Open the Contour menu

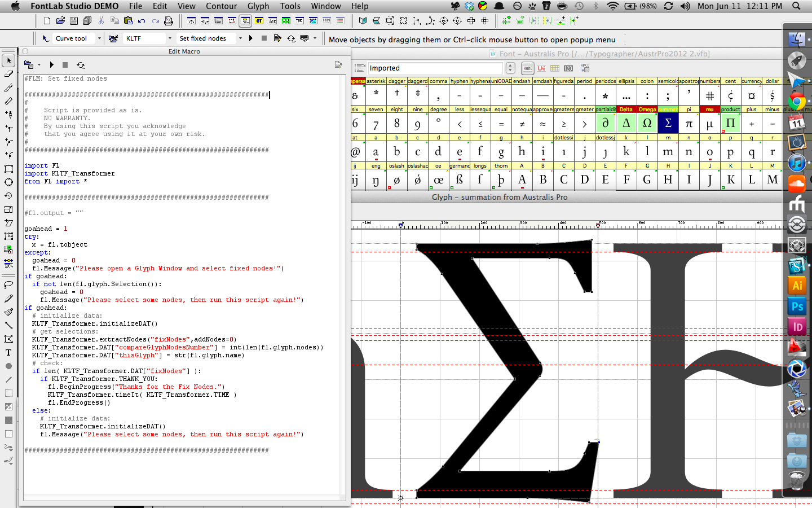click(221, 6)
